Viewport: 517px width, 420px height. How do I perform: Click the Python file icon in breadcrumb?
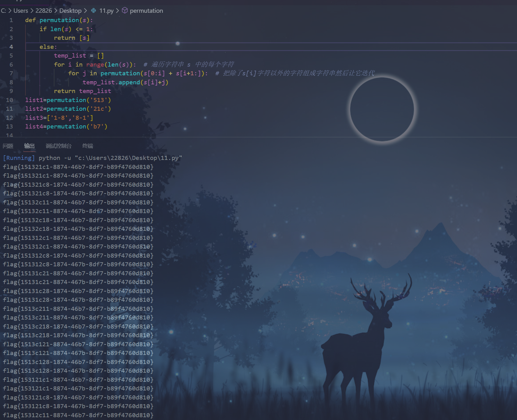pos(94,11)
